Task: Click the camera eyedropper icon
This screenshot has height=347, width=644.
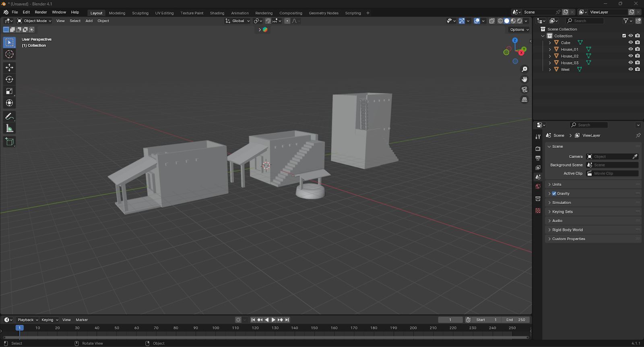Action: coord(635,156)
